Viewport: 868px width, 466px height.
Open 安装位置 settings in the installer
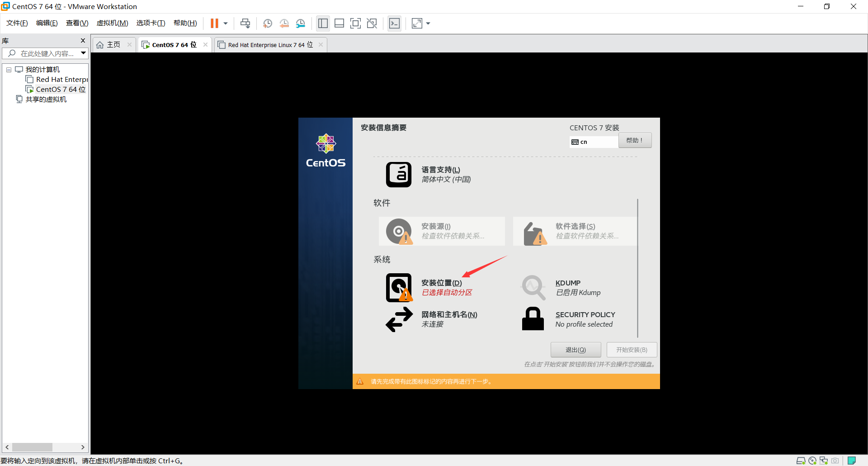click(441, 283)
